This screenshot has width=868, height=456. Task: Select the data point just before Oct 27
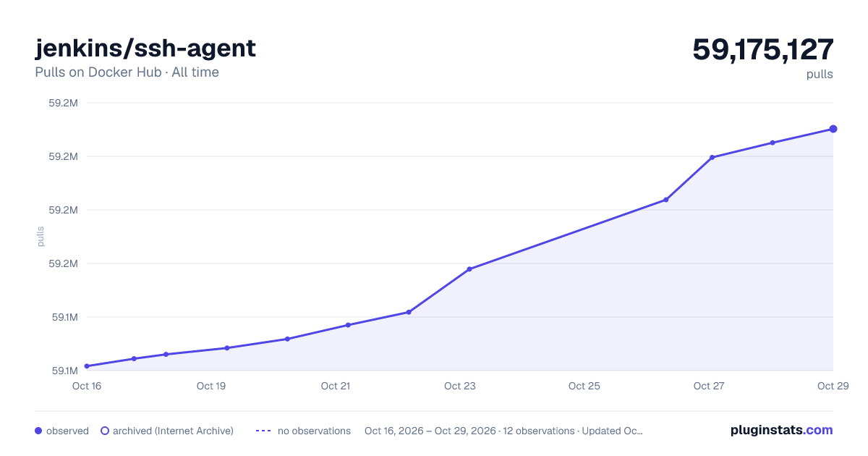click(x=666, y=200)
